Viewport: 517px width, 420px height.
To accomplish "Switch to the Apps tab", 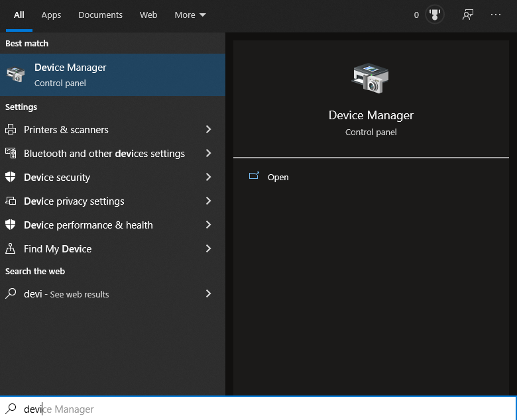I will tap(51, 15).
